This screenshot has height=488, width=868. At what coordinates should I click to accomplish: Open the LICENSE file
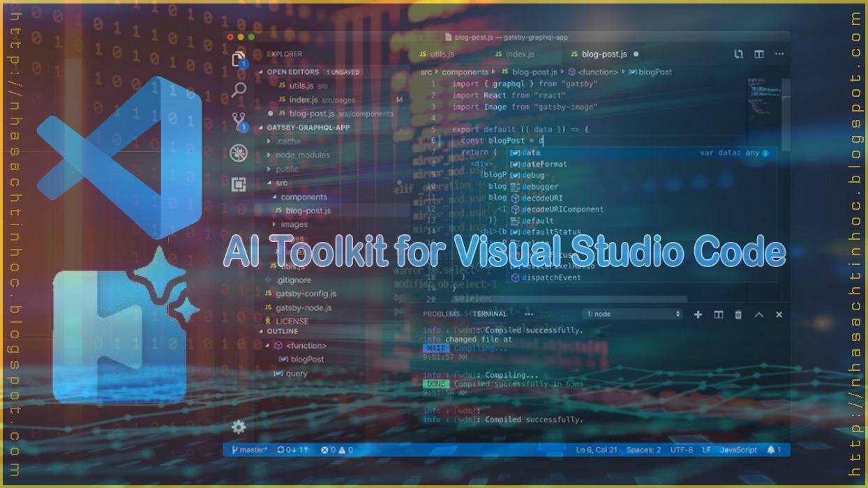tap(287, 321)
